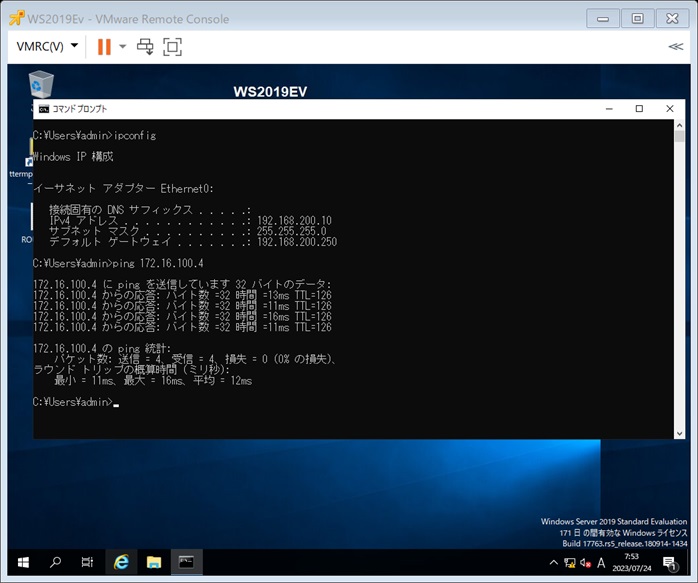
Task: Open File Explorer from taskbar
Action: tap(154, 562)
